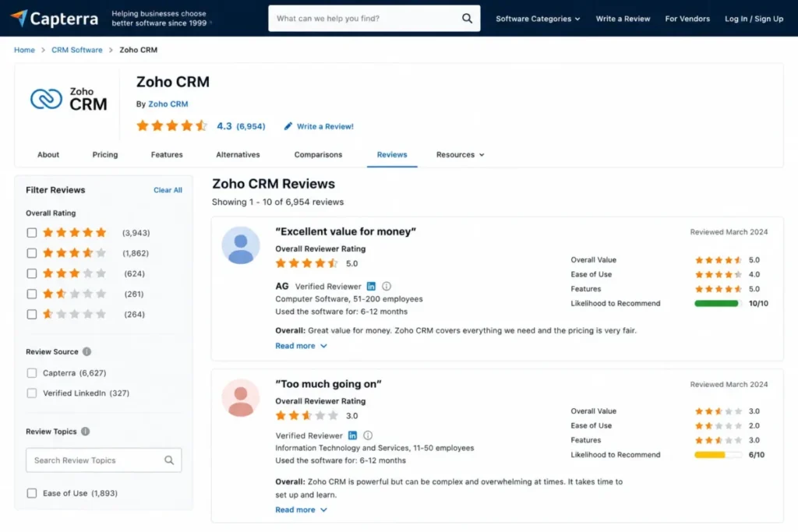Click LinkedIn badge in "Too much going on" review
Viewport: 798px width, 532px height.
click(x=352, y=435)
